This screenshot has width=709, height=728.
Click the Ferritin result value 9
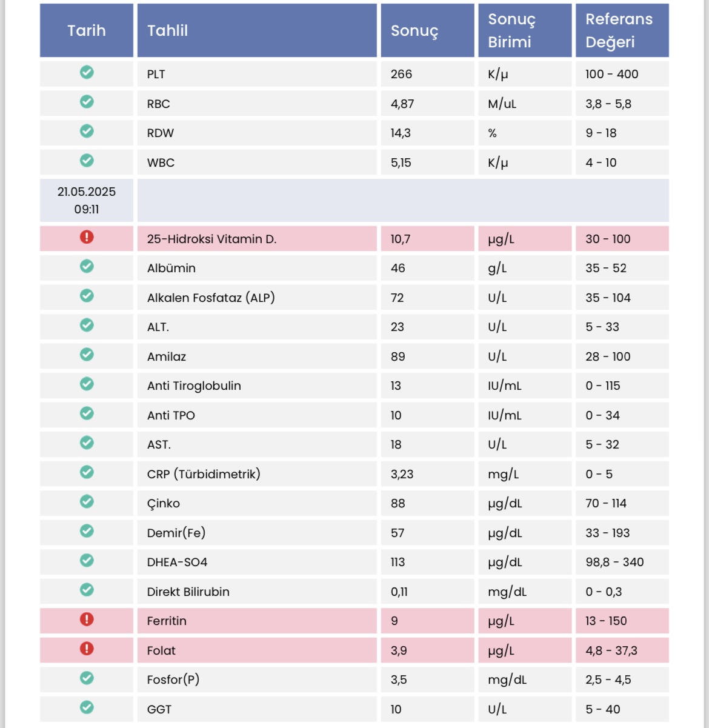coord(394,621)
